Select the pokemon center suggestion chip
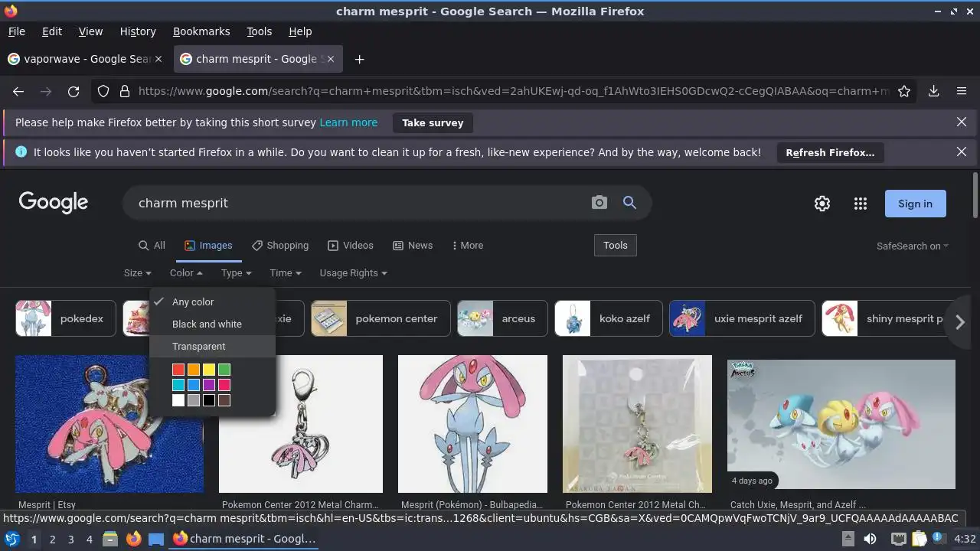 point(381,318)
